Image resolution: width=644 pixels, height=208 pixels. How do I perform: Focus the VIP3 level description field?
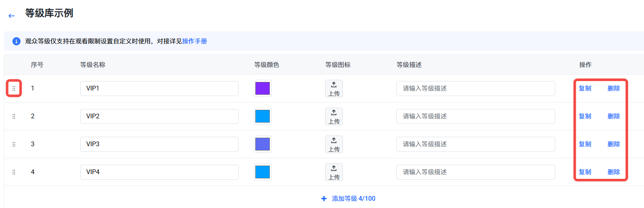[475, 144]
